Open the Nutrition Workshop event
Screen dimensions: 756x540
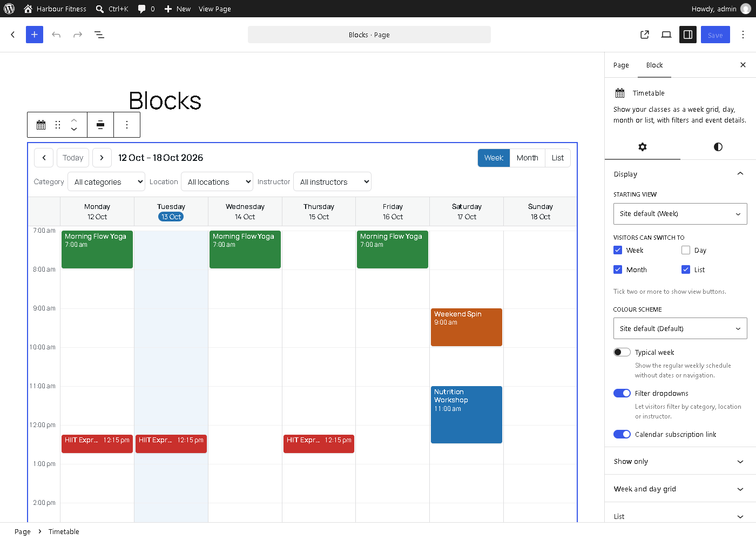(467, 415)
